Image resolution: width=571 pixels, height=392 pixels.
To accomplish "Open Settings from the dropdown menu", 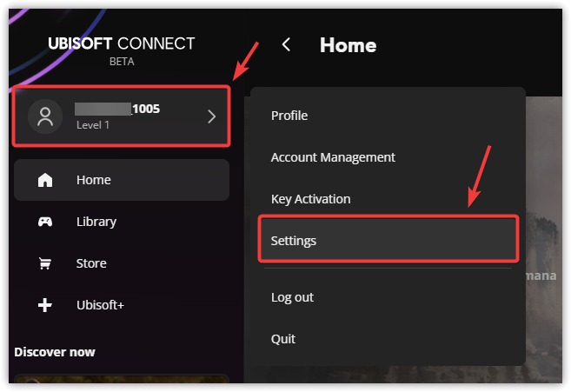I will (x=294, y=241).
